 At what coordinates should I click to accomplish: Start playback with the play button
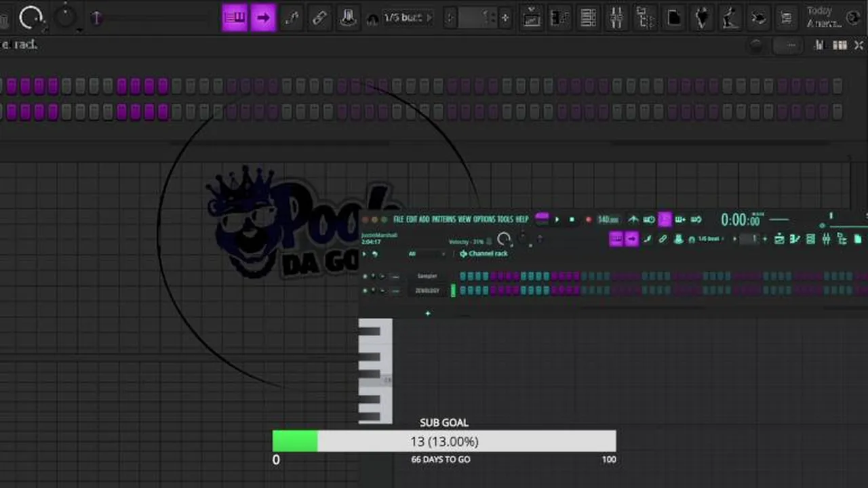click(x=557, y=219)
